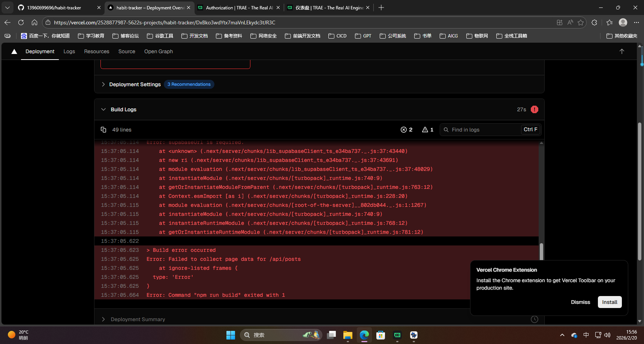Viewport: 644px width, 344px height.
Task: Open split screen icon in address bar
Action: pyautogui.click(x=560, y=22)
